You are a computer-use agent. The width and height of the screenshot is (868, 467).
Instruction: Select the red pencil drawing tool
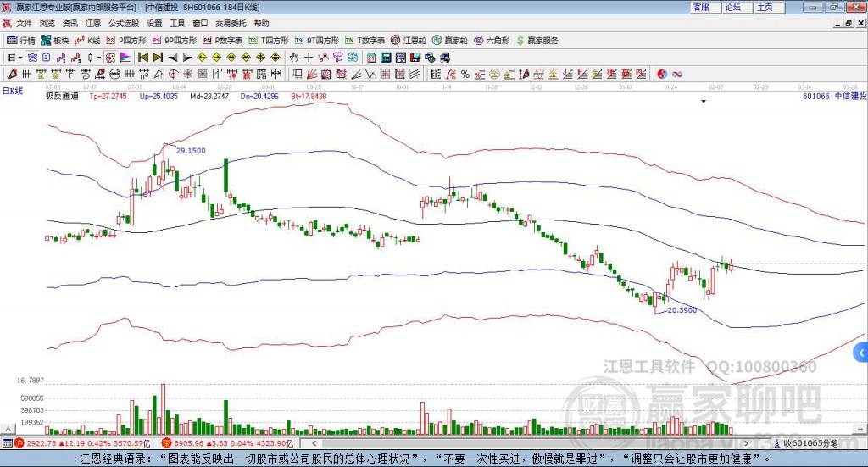[x=12, y=74]
